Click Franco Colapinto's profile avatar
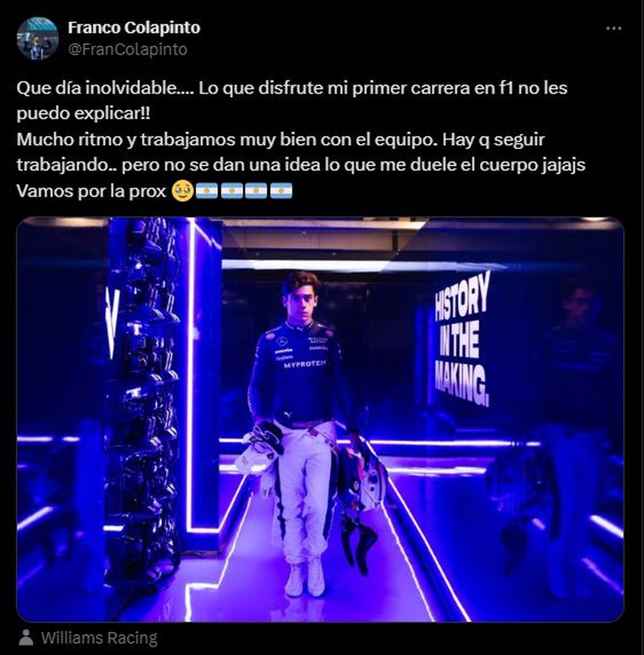The image size is (644, 655). point(38,38)
